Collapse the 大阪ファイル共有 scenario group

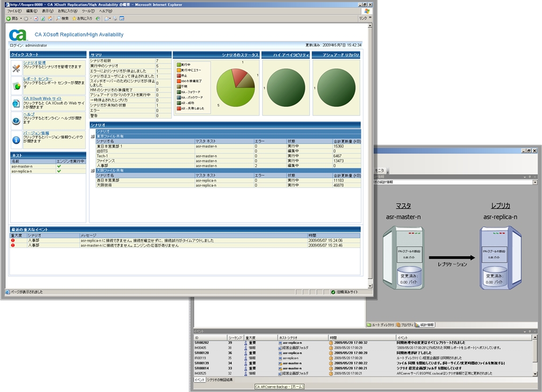(92, 170)
